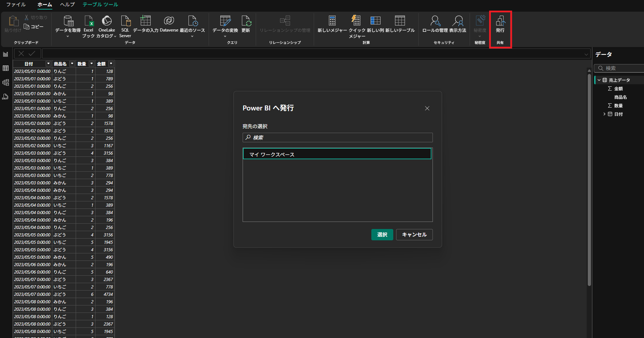Open the テーブル ツール tab

(100, 5)
